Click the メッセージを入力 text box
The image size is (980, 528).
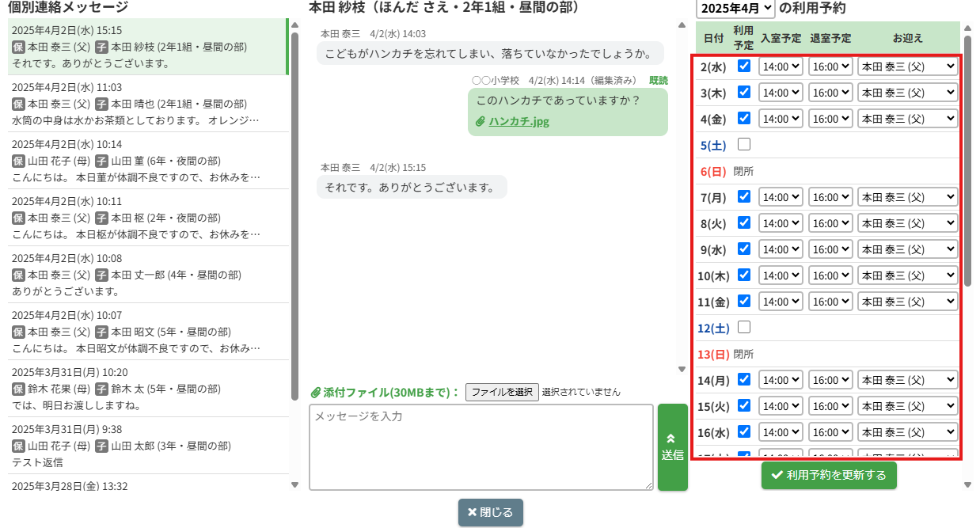pos(481,447)
